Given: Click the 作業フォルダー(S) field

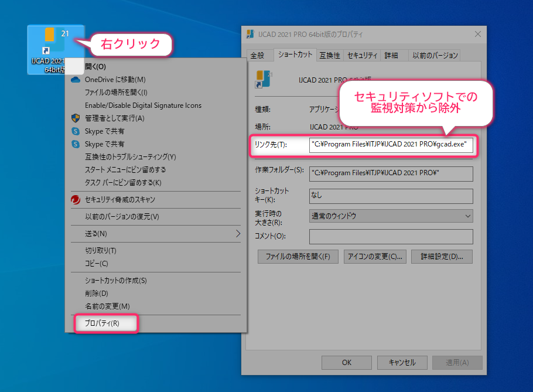Looking at the screenshot, I should (x=391, y=173).
